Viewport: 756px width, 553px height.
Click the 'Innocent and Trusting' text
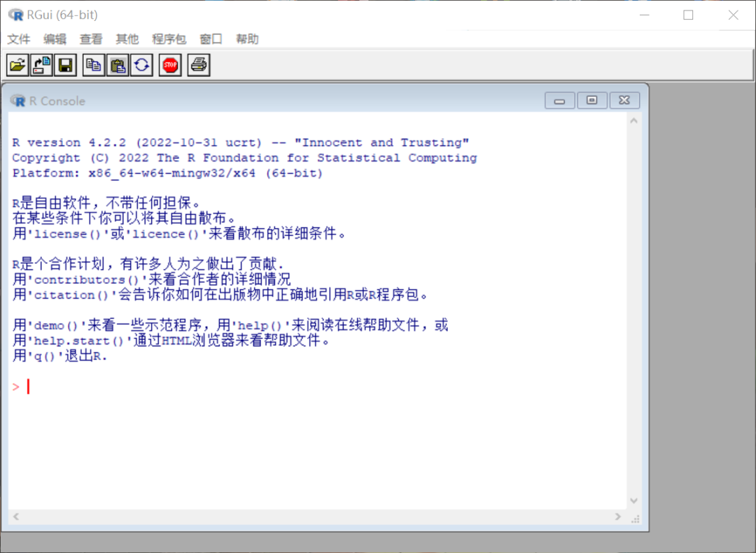pos(381,143)
